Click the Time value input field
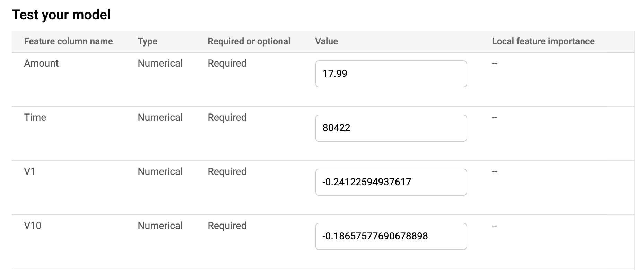Viewport: 644px width, 270px height. click(391, 128)
